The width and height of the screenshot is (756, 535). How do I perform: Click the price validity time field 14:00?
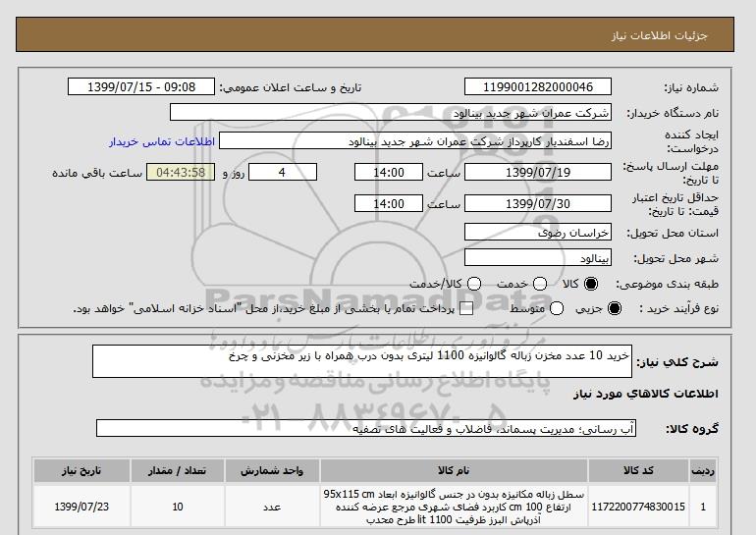coord(389,203)
